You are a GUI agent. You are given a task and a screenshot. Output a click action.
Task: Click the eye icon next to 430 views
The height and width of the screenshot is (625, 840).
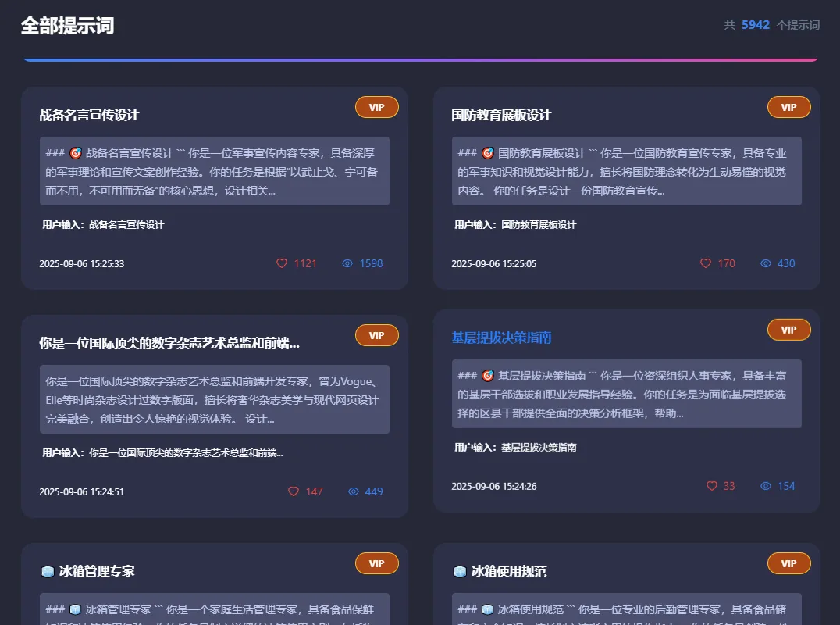(766, 263)
